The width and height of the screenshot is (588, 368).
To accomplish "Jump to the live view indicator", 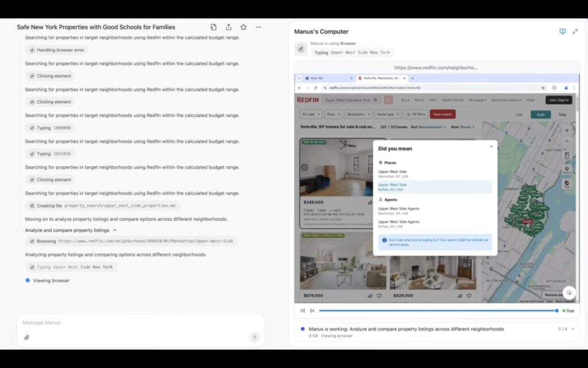I will [568, 311].
